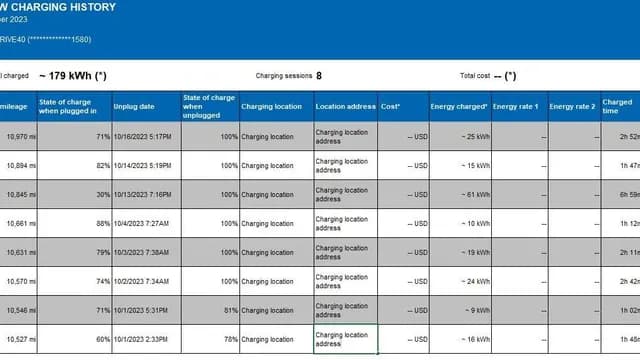The height and width of the screenshot is (360, 640).
Task: Select plugged-in charge '82%' cell
Action: 74,165
